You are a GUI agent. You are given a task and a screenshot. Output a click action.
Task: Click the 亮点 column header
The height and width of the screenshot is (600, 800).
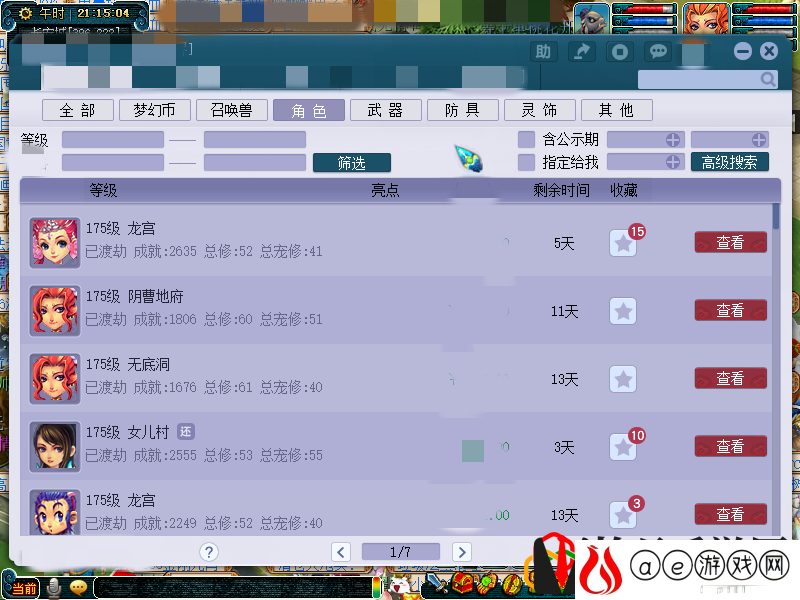tap(385, 190)
